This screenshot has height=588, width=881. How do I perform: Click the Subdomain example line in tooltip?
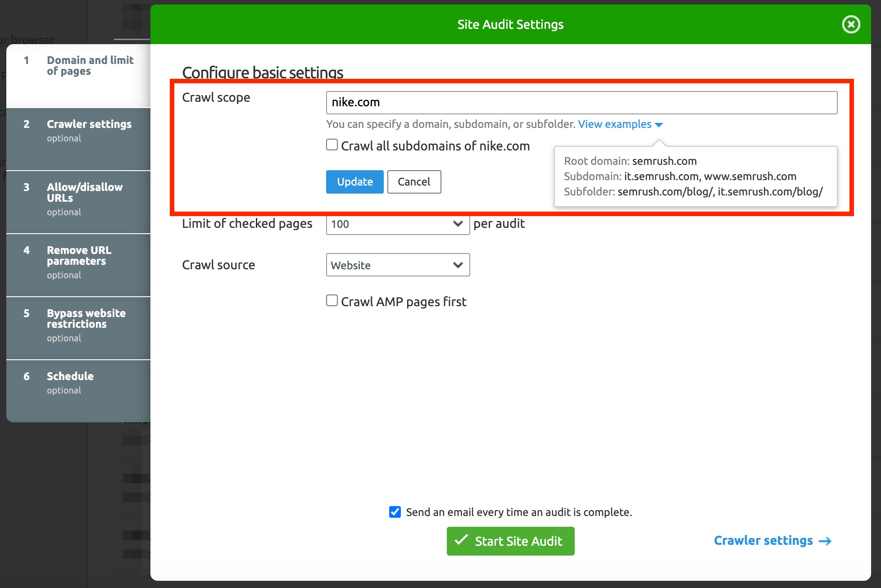[x=680, y=176]
